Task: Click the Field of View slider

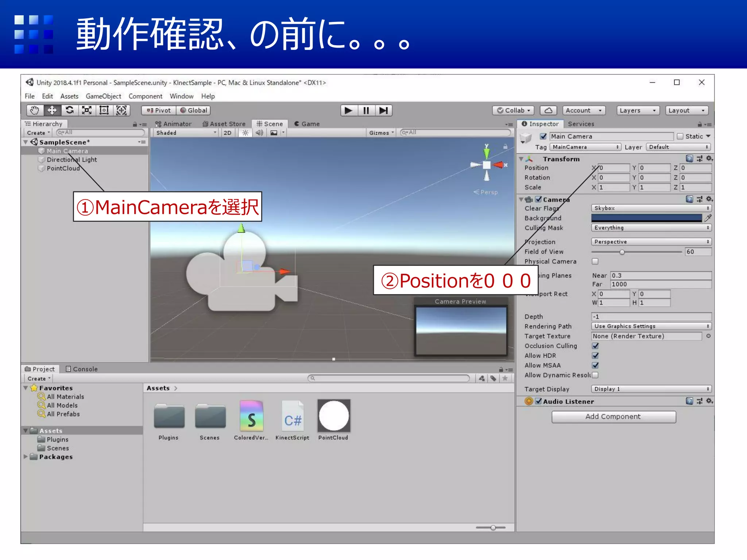Action: pos(637,252)
